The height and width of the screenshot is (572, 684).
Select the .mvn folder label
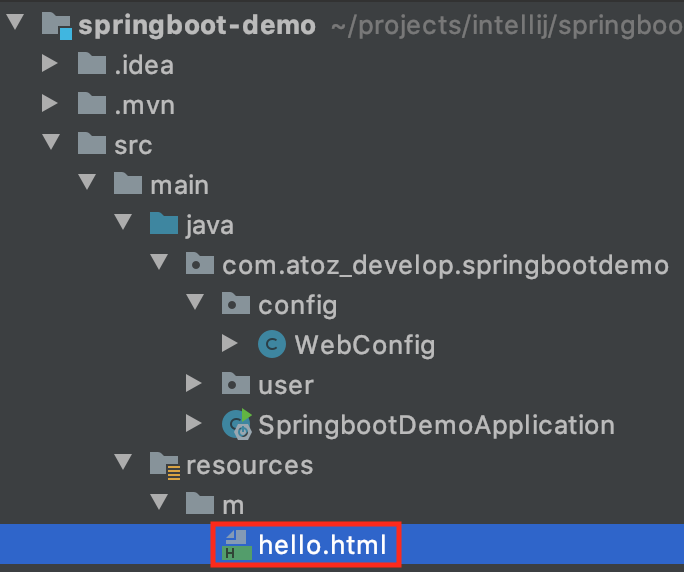pos(144,106)
